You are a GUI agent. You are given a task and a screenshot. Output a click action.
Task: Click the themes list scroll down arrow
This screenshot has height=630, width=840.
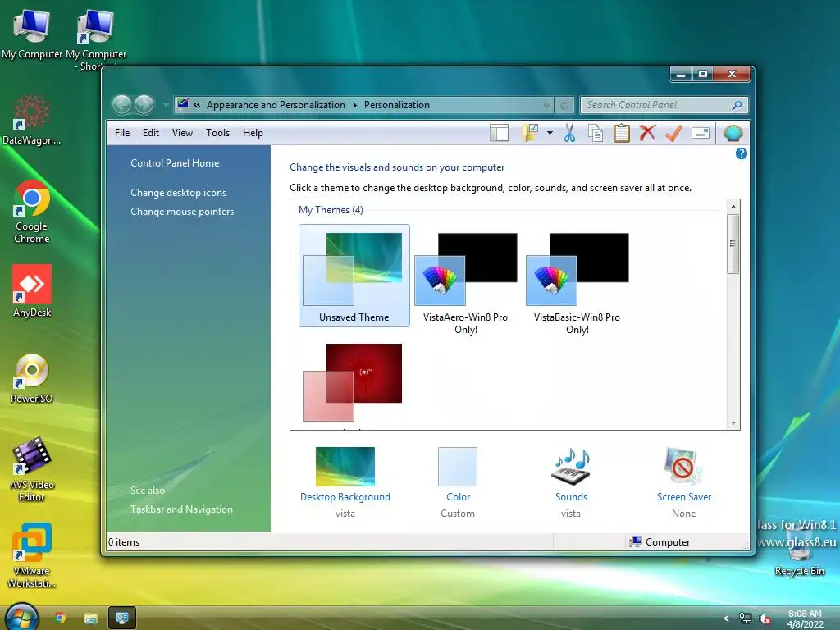tap(733, 423)
